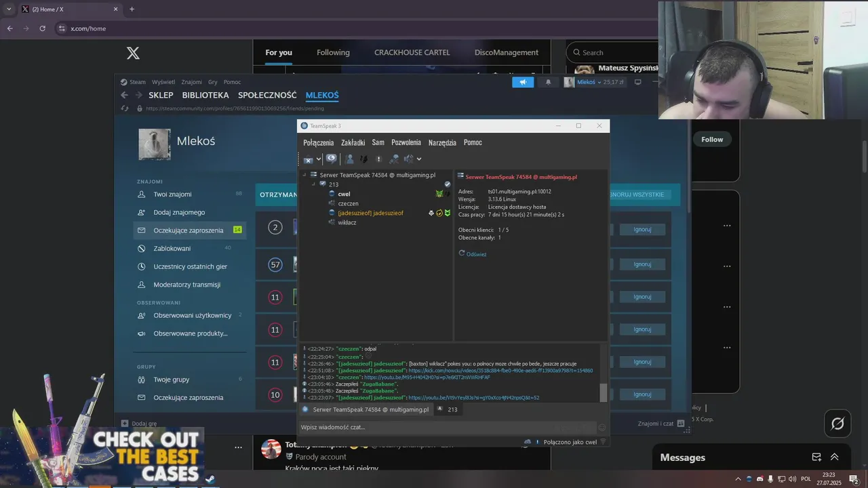Image resolution: width=868 pixels, height=488 pixels.
Task: Click the TeamSpeak chat log scrollbar
Action: tap(604, 392)
